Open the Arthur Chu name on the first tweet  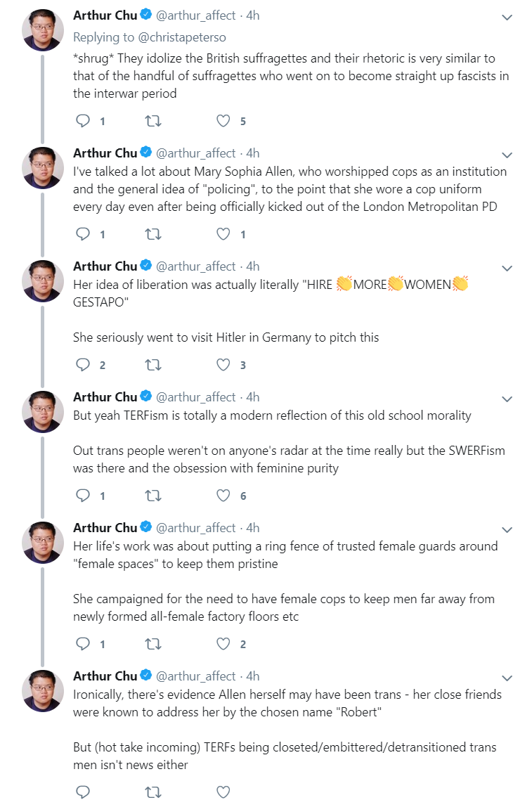[x=105, y=15]
